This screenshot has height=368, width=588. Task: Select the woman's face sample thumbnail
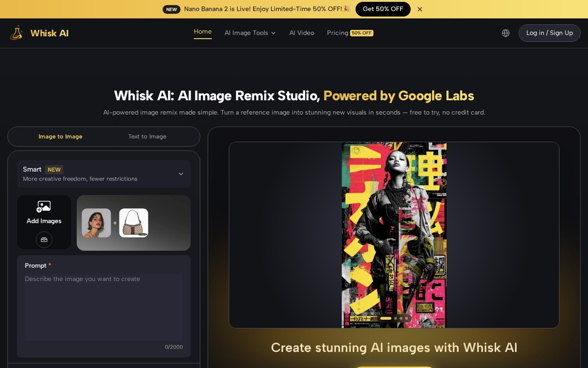tap(96, 223)
